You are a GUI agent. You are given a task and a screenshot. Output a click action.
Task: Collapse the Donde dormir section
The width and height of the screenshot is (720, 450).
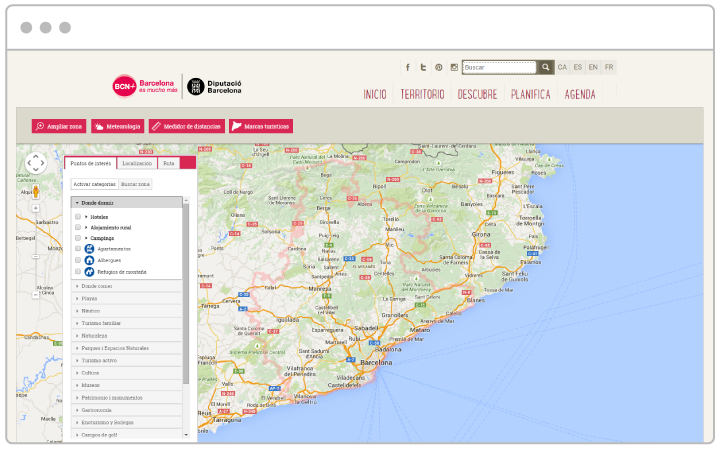127,202
